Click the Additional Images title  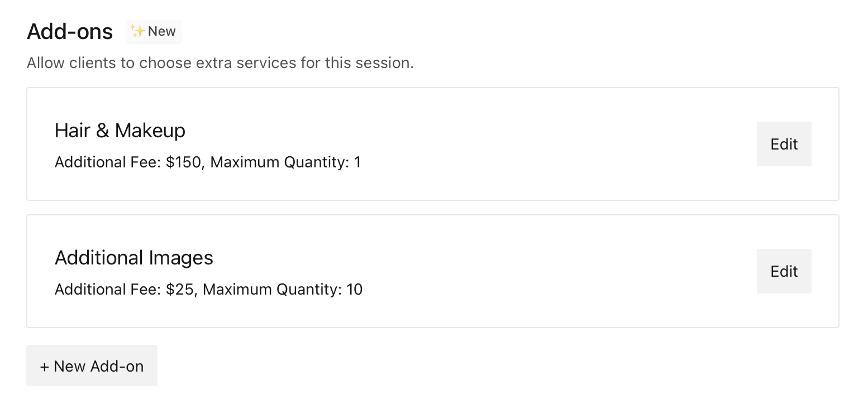coord(134,258)
